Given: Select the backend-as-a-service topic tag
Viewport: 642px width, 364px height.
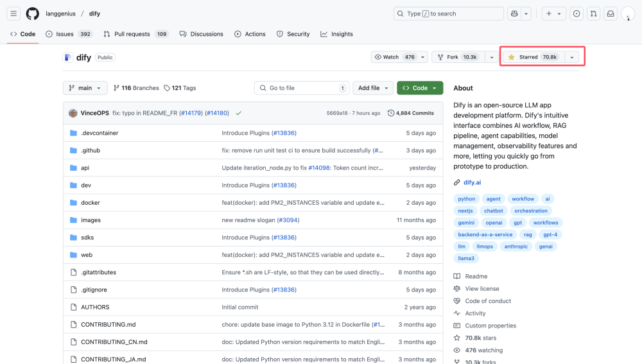Looking at the screenshot, I should coord(485,234).
